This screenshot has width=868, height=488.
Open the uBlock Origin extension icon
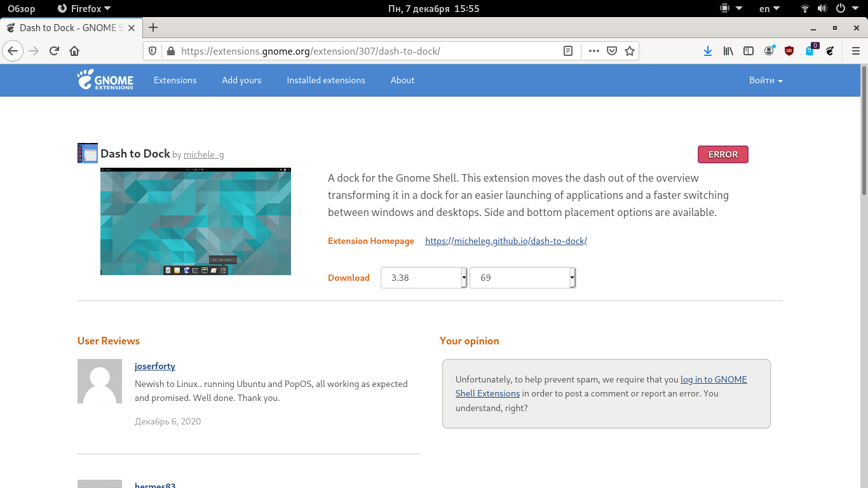tap(789, 51)
